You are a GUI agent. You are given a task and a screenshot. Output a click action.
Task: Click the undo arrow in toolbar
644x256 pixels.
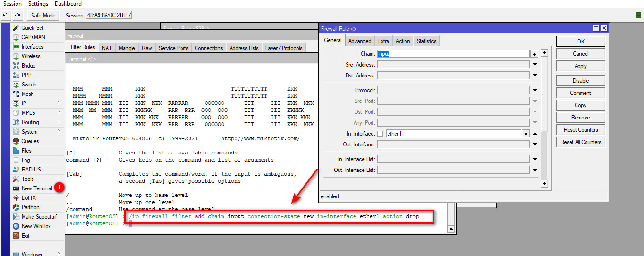point(6,16)
